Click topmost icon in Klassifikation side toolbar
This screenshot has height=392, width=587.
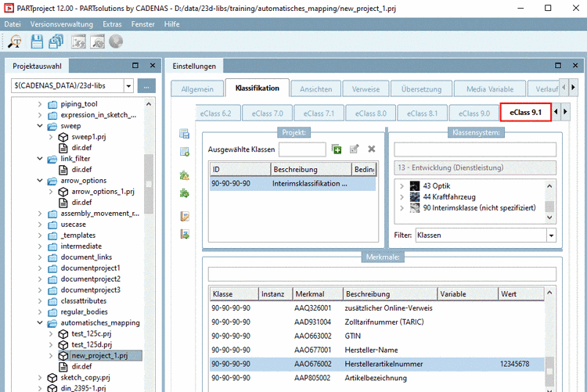pyautogui.click(x=185, y=134)
